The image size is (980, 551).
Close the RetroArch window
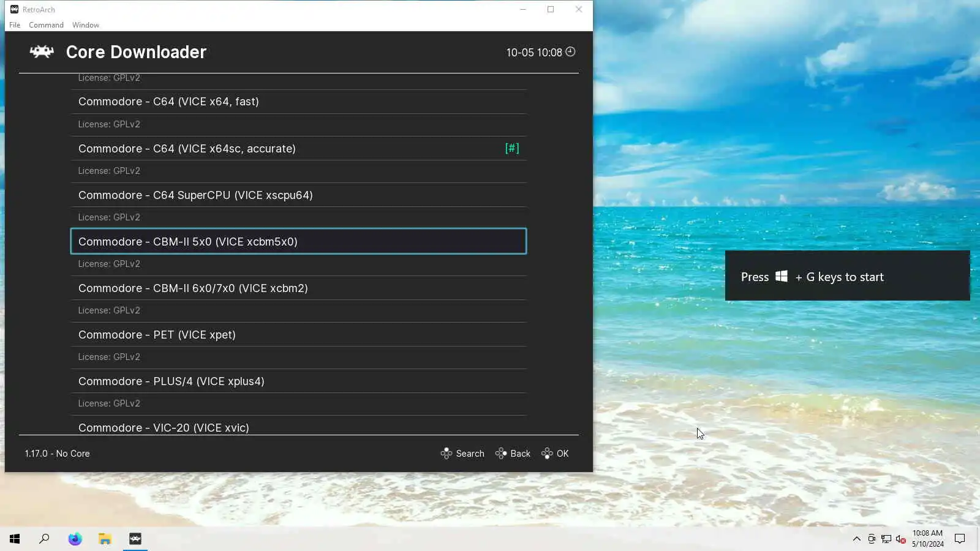(579, 9)
